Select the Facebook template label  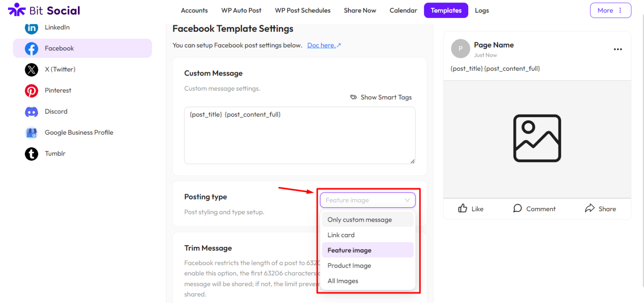click(59, 48)
